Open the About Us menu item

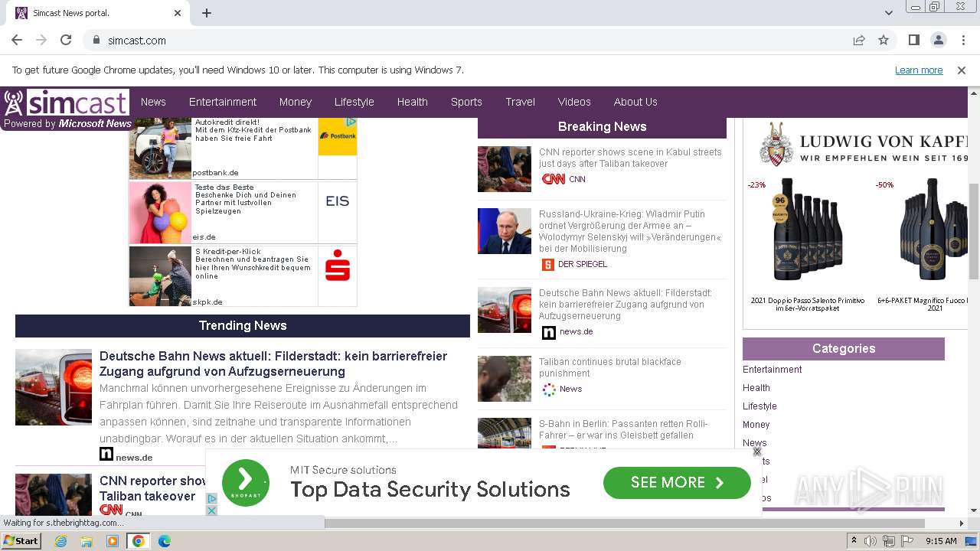click(635, 102)
